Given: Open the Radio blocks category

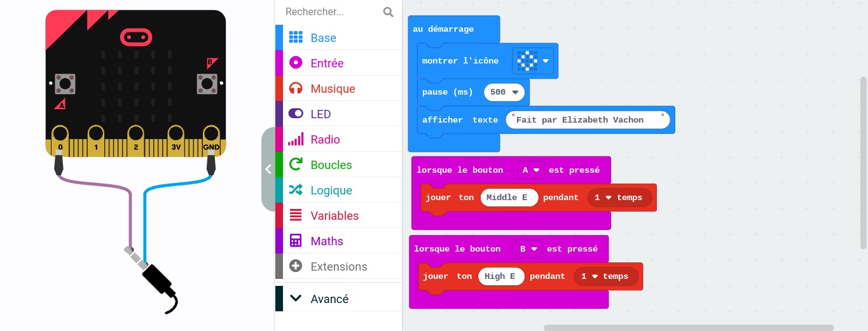Looking at the screenshot, I should click(338, 140).
